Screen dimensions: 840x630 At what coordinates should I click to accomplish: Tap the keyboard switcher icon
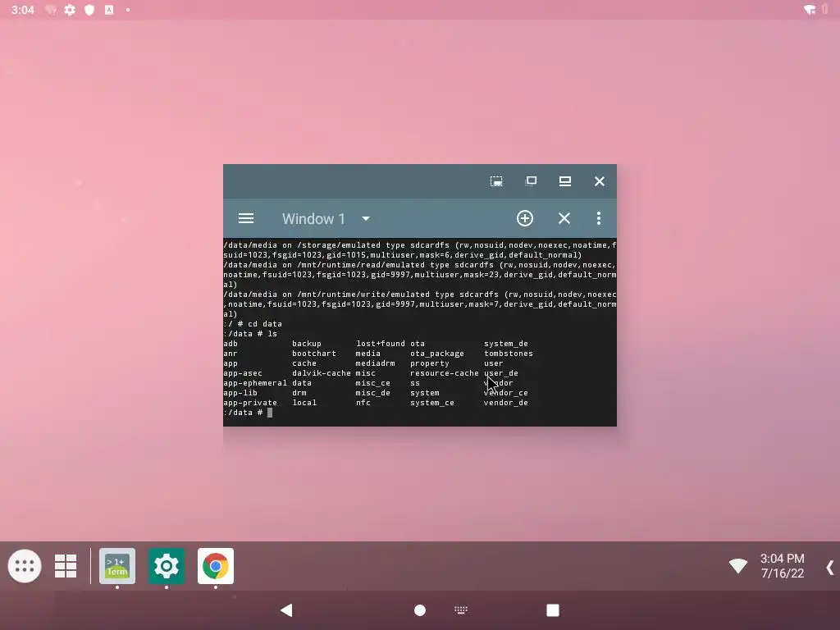click(461, 609)
